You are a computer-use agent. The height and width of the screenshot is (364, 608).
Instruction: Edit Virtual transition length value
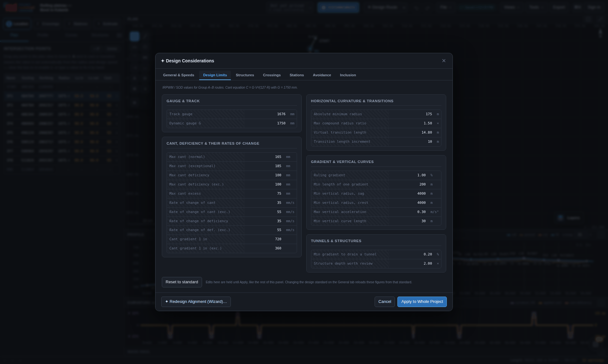point(412,133)
